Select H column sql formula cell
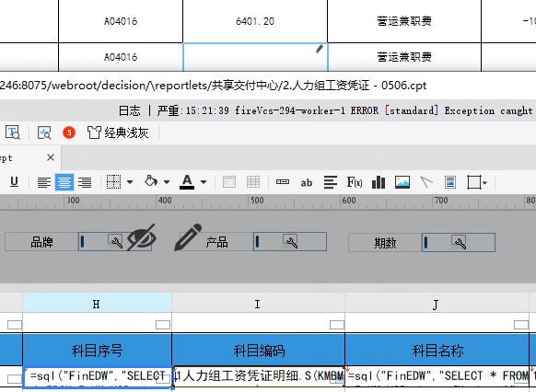Viewport: 536px width, 392px height. point(97,376)
